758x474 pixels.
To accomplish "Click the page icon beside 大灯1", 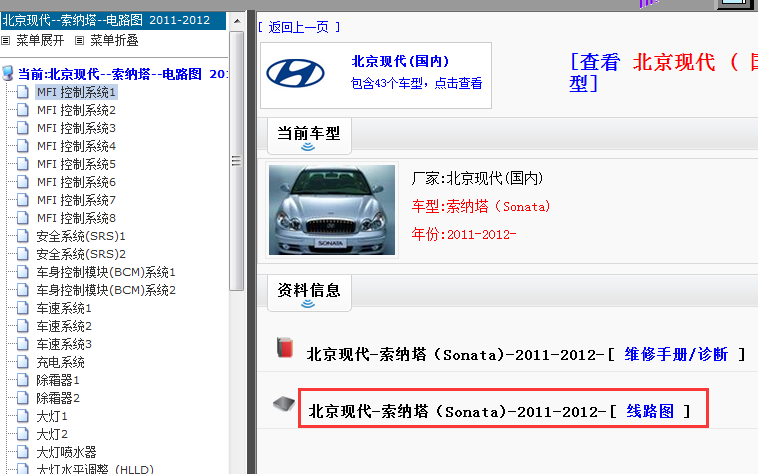I will pos(23,416).
